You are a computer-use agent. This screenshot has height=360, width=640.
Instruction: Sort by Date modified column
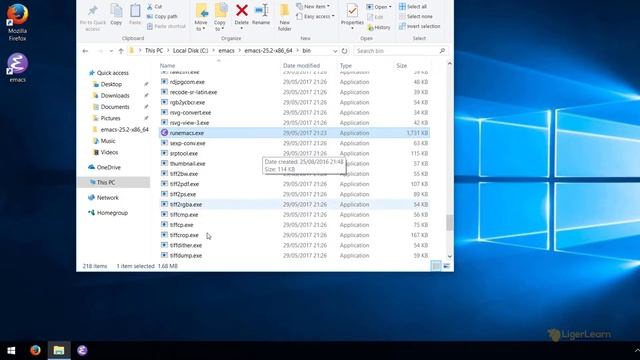click(x=301, y=66)
